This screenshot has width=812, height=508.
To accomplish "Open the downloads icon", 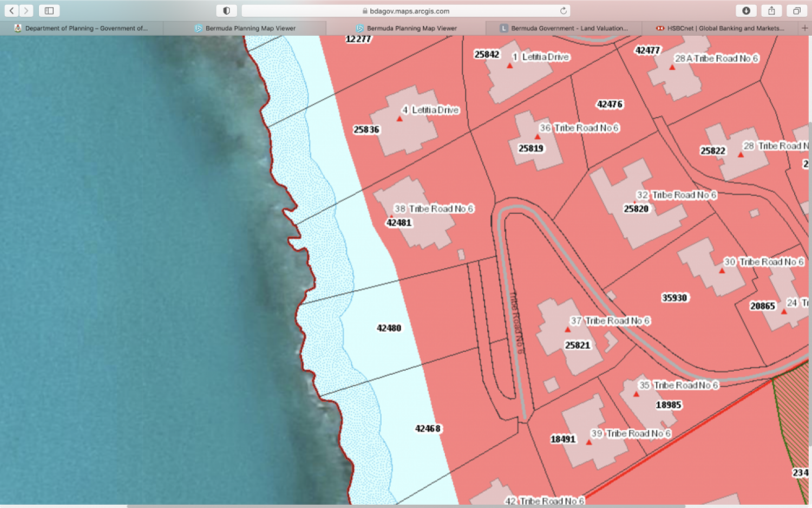I will [x=746, y=11].
